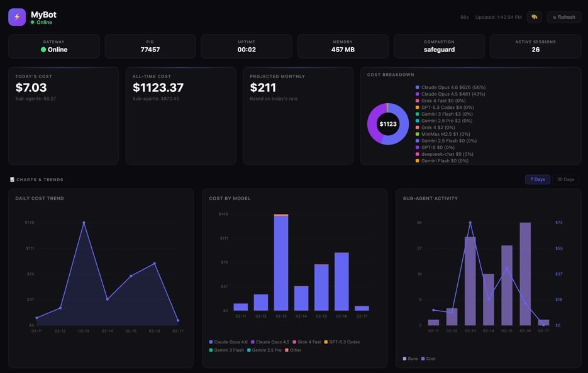588x373 pixels.
Task: Switch charts to 7 Days view
Action: (538, 179)
